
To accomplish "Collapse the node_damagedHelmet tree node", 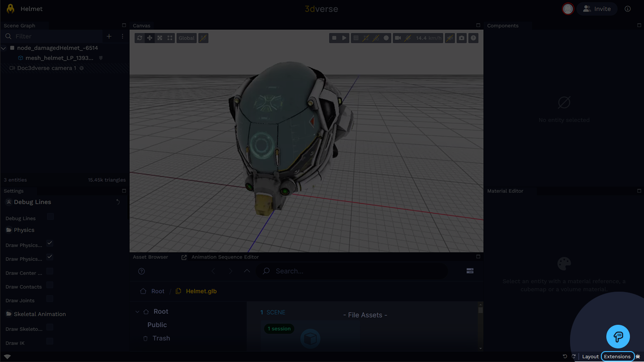I will click(4, 48).
